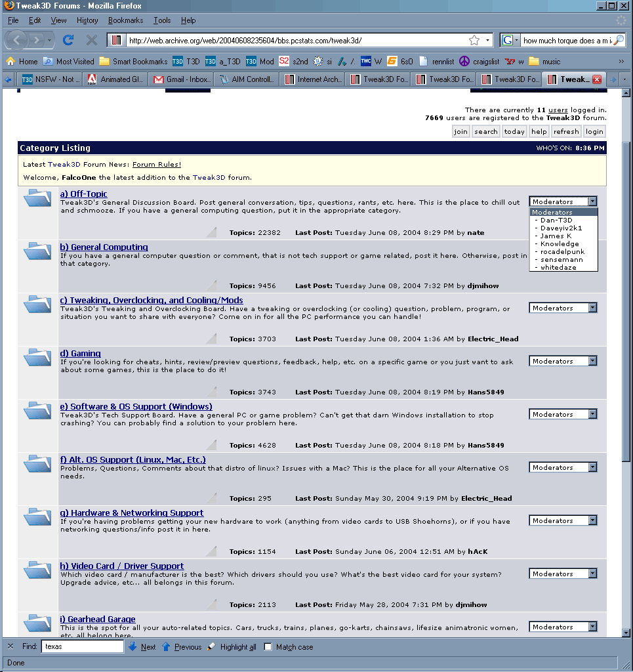Open Moderators dropdown for Alt. OS Support
Image resolution: width=633 pixels, height=672 pixels.
(563, 467)
